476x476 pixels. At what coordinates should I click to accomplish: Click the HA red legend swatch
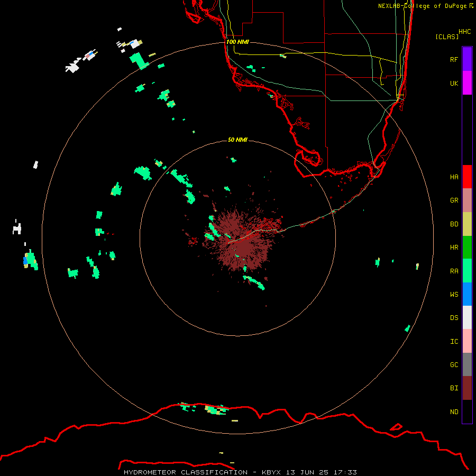click(467, 177)
